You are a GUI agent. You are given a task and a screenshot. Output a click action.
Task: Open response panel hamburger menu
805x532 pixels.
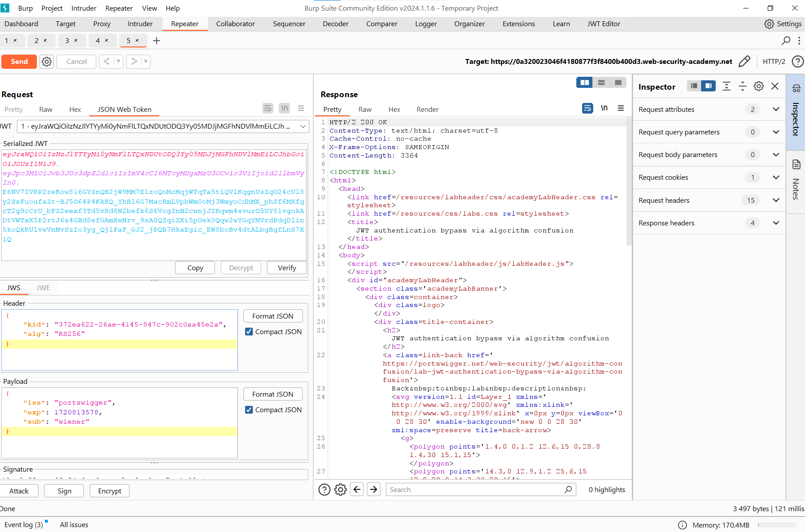coord(621,108)
